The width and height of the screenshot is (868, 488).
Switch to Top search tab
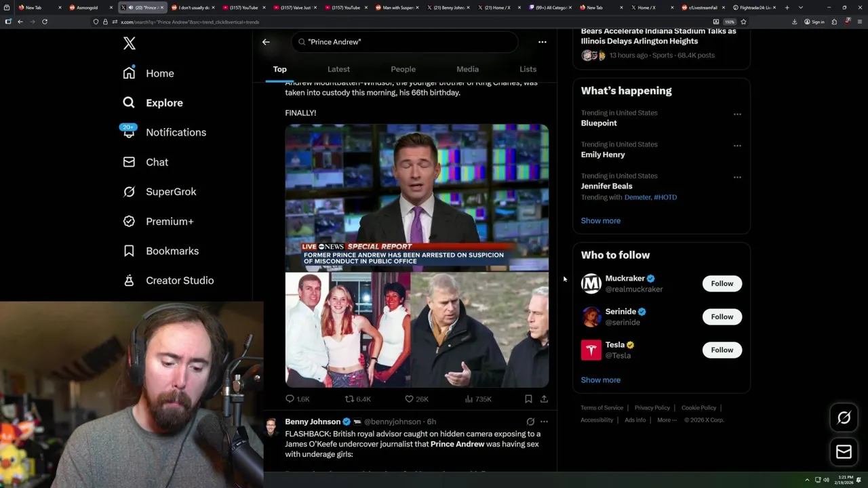[x=279, y=69]
